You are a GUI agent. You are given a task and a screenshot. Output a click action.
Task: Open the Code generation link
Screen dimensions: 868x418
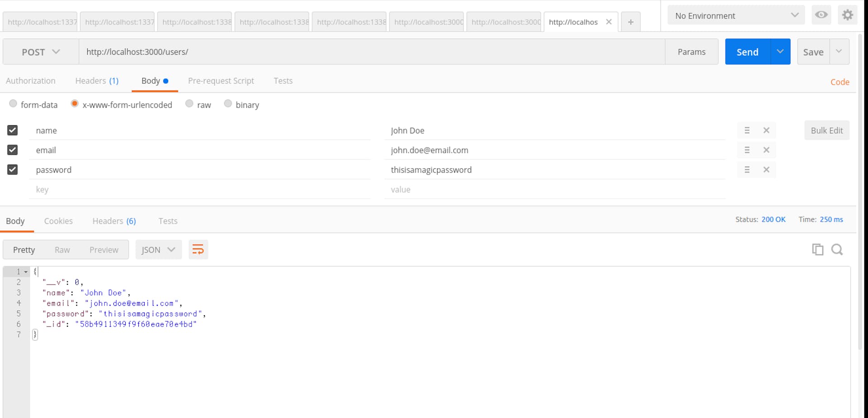pos(840,82)
